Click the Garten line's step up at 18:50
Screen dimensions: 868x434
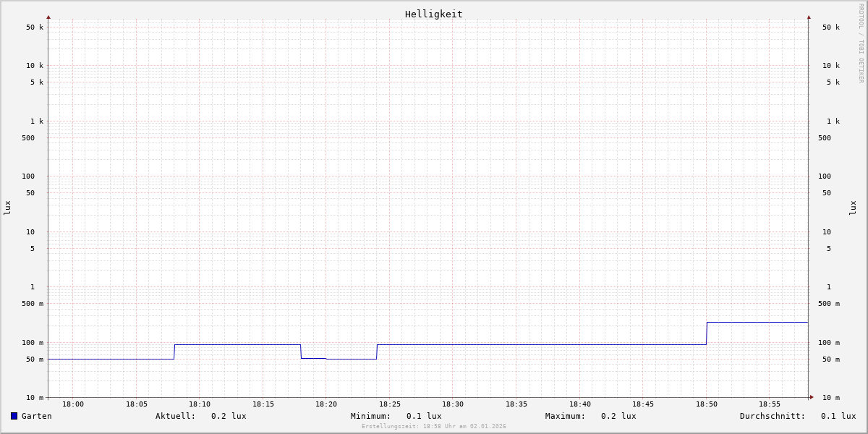point(707,333)
